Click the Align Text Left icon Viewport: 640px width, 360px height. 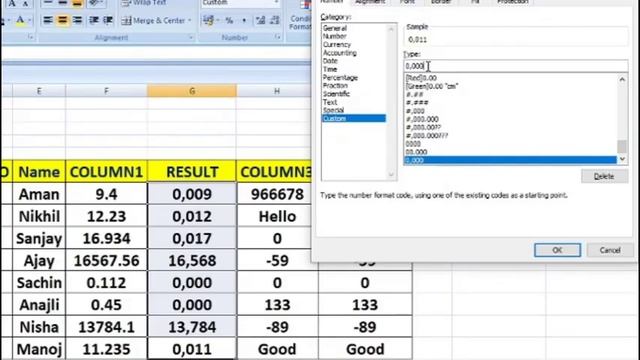[x=48, y=20]
